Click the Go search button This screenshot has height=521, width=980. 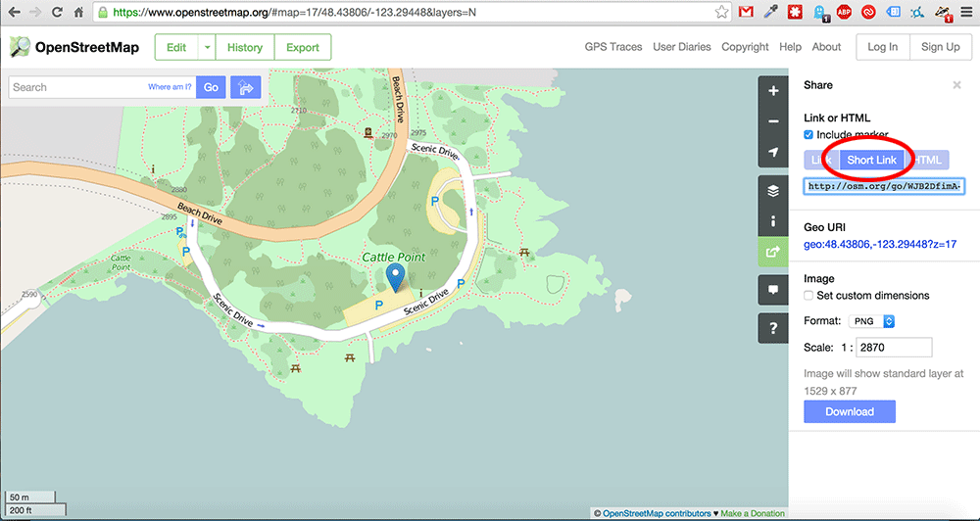point(211,87)
